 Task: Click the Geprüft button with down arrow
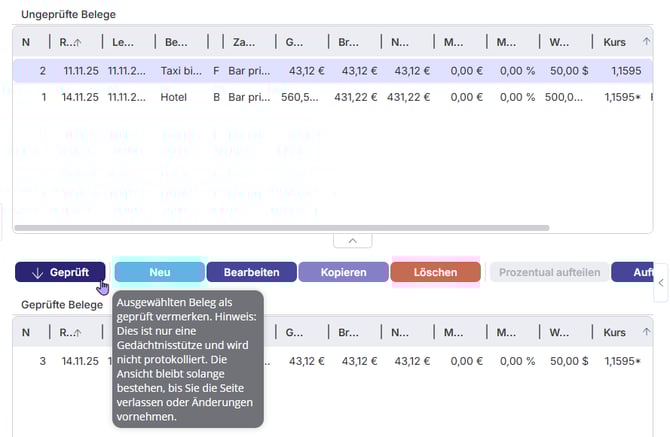click(x=60, y=272)
